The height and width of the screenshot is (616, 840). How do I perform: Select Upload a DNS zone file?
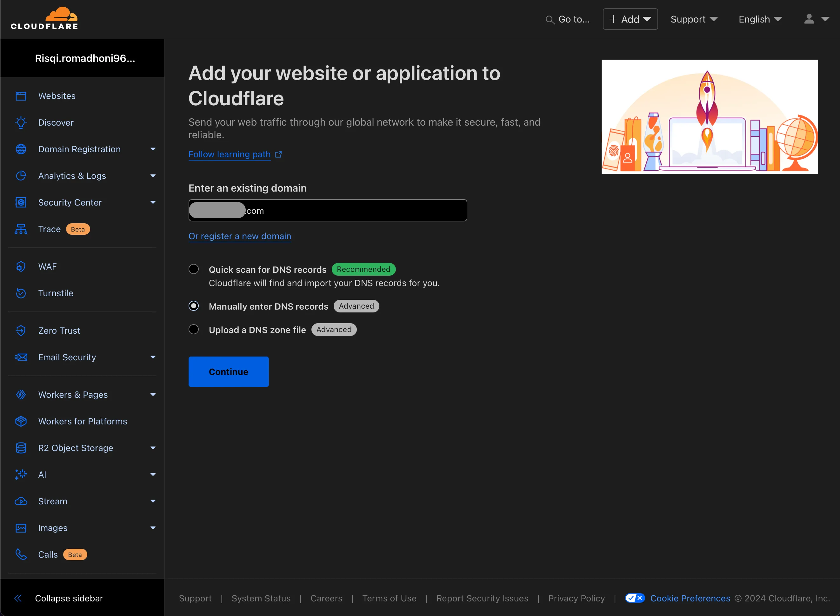[194, 329]
